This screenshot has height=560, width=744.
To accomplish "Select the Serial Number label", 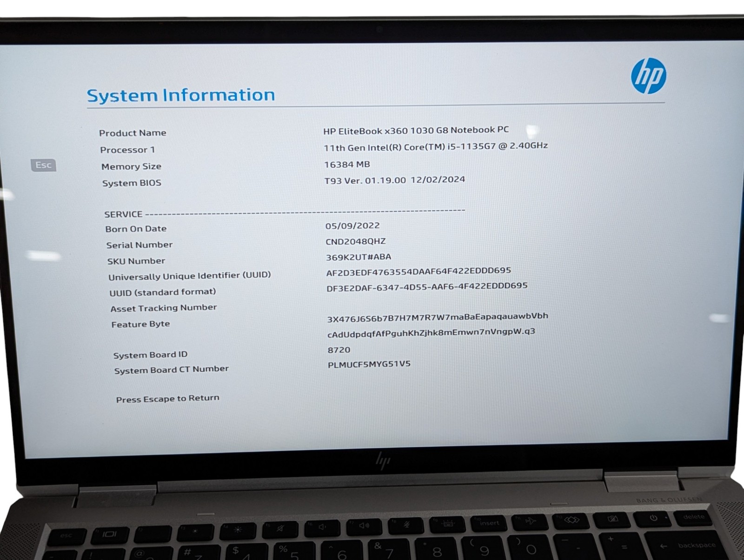I will (x=139, y=245).
